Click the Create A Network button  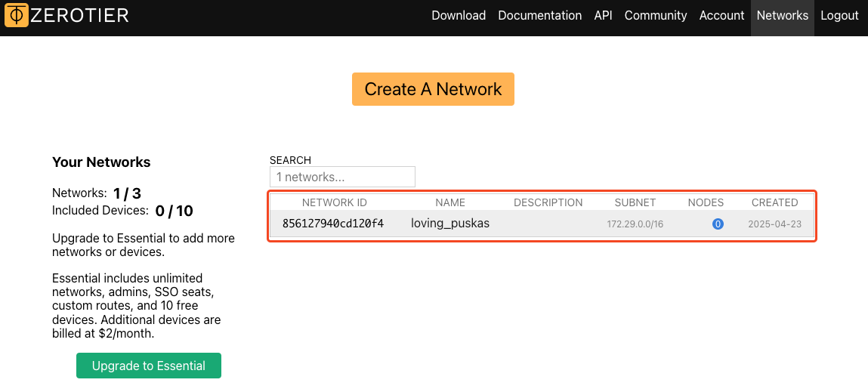tap(433, 89)
